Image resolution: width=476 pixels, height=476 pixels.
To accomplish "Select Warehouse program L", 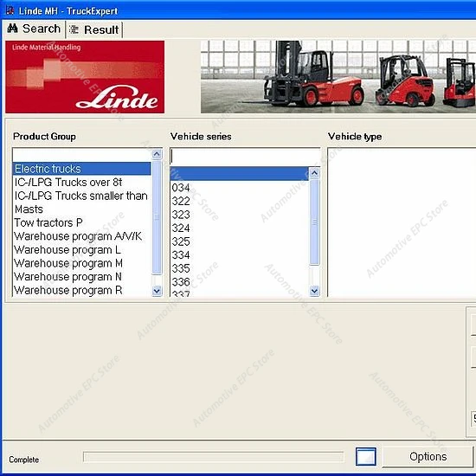I will pyautogui.click(x=81, y=250).
